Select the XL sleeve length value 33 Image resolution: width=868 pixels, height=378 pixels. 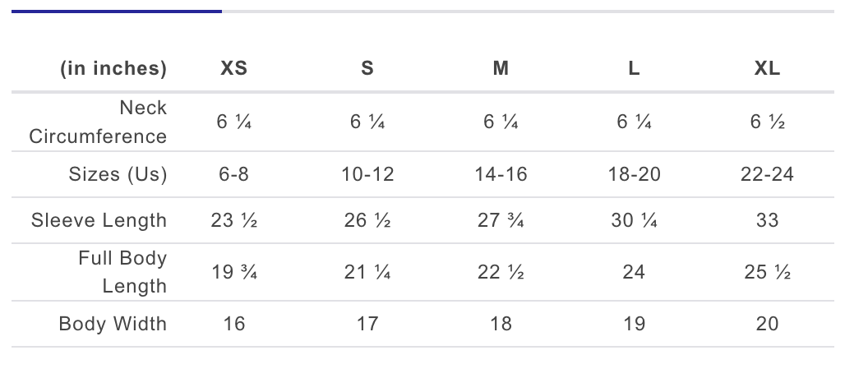(767, 220)
